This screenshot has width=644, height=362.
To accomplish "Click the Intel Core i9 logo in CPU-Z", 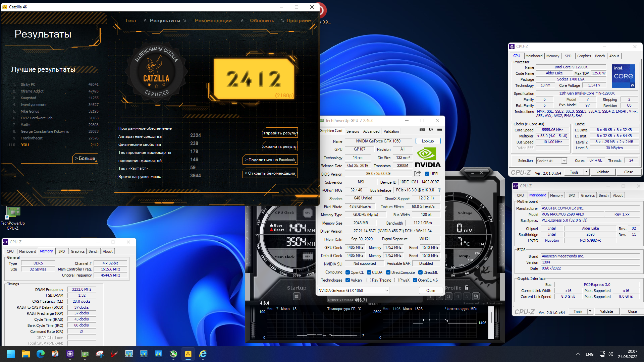I will tap(624, 76).
